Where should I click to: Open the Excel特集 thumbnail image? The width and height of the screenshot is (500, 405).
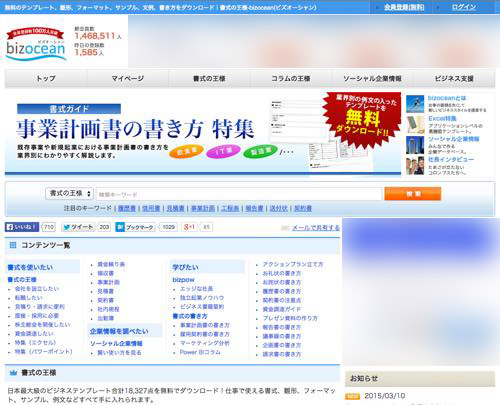pyautogui.click(x=415, y=124)
